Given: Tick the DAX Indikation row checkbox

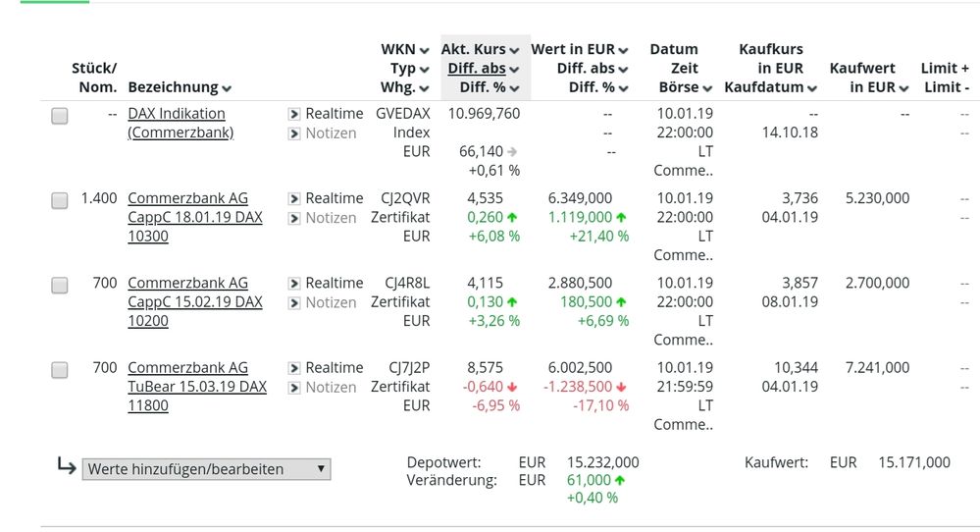Looking at the screenshot, I should tap(60, 116).
